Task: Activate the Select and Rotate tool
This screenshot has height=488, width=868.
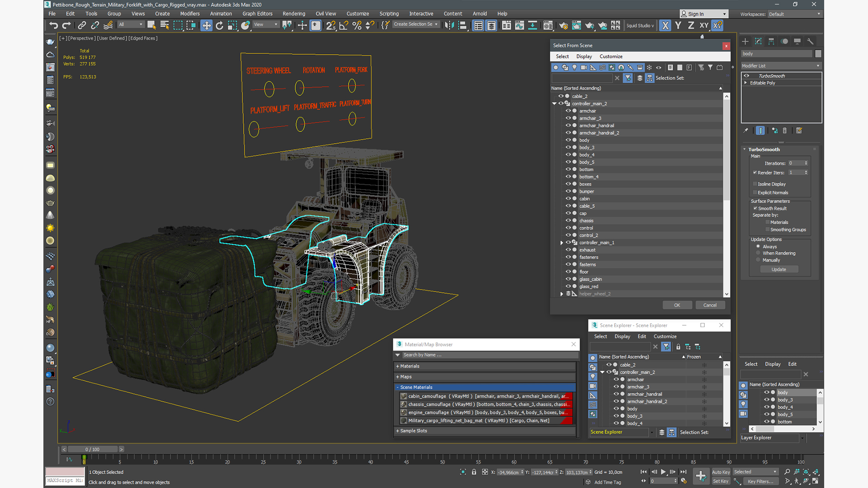Action: click(x=219, y=25)
